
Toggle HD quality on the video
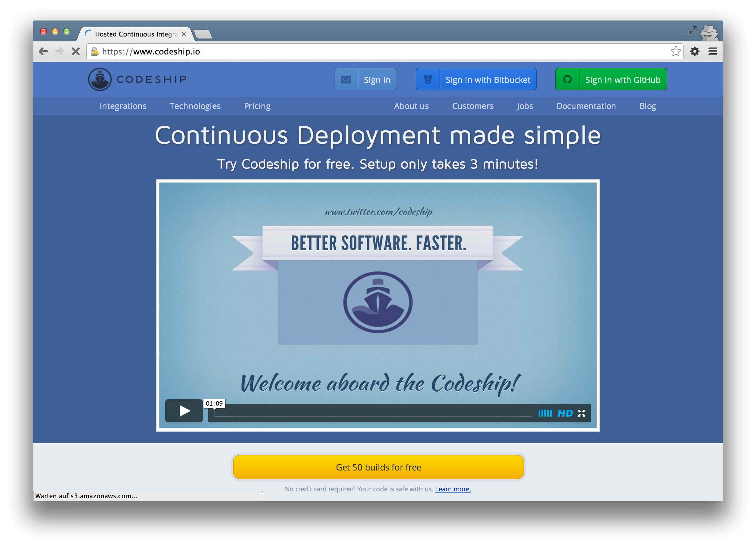565,413
